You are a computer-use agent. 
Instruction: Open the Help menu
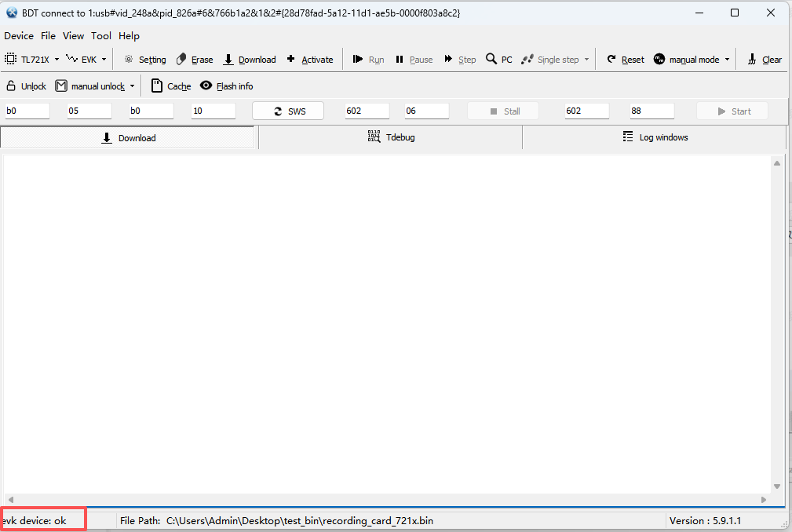pyautogui.click(x=129, y=36)
